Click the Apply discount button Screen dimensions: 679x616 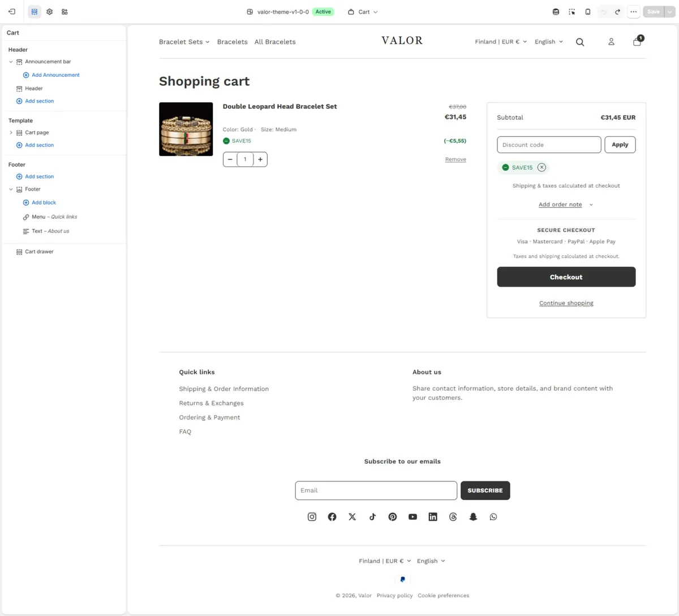(620, 145)
